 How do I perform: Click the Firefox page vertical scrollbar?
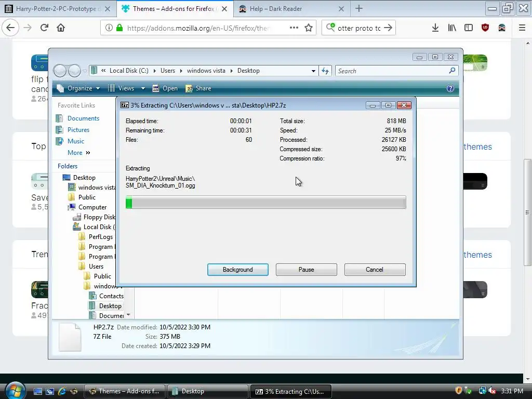(528, 212)
